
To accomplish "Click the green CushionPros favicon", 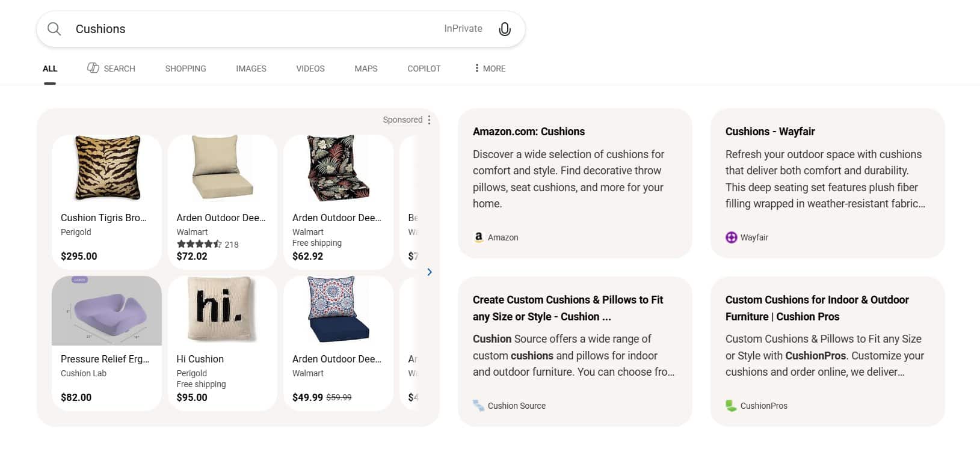I will [732, 406].
